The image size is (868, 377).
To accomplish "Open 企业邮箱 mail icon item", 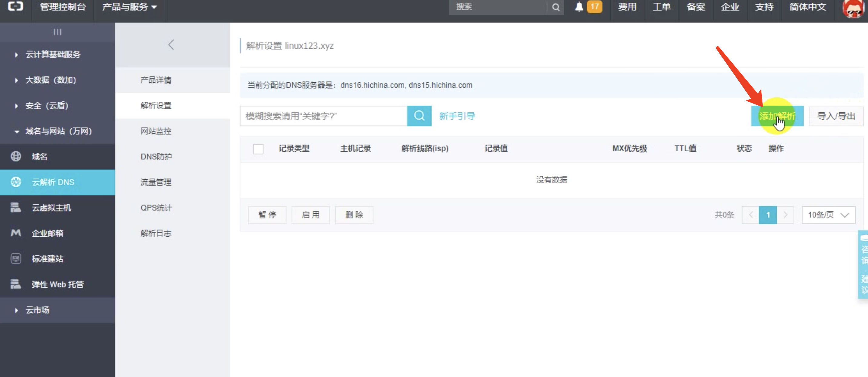I will [47, 233].
